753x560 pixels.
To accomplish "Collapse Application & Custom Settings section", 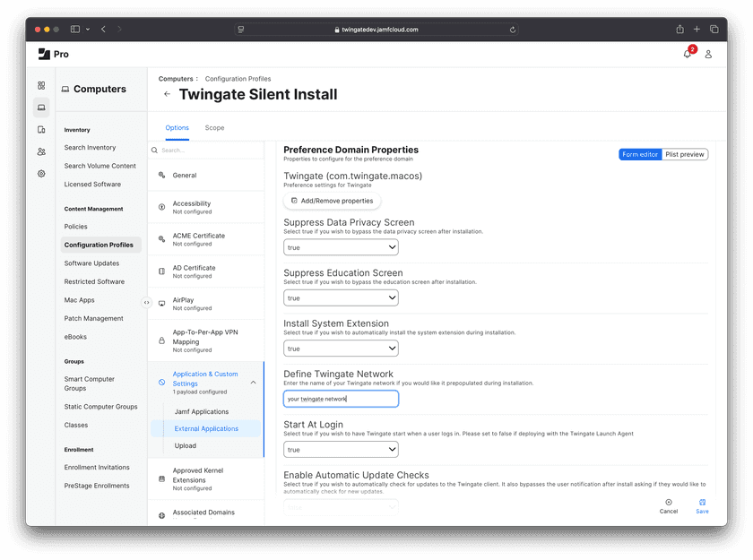I will (x=253, y=383).
